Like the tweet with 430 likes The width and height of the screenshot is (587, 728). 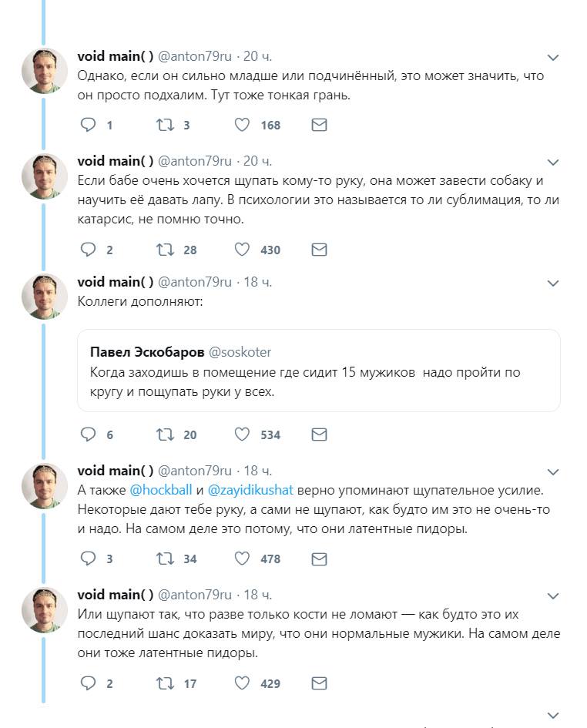(241, 250)
